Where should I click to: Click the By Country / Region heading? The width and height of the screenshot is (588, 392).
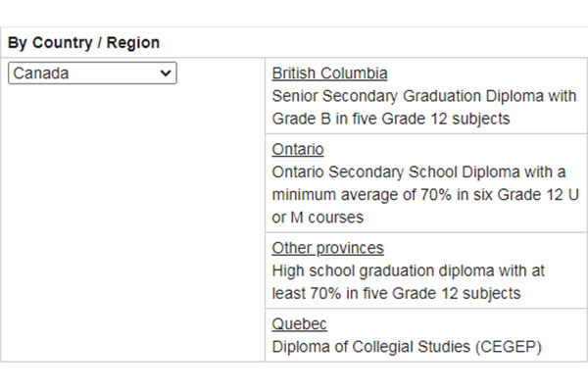coord(83,43)
